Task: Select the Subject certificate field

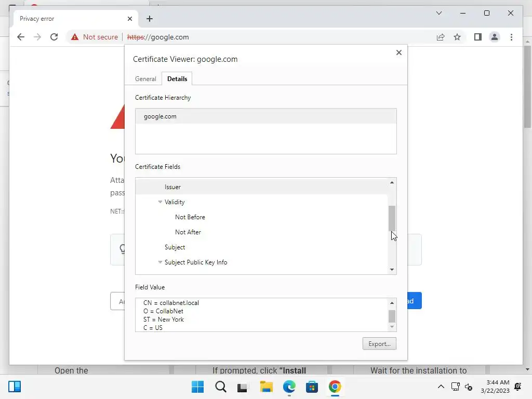Action: click(261, 247)
